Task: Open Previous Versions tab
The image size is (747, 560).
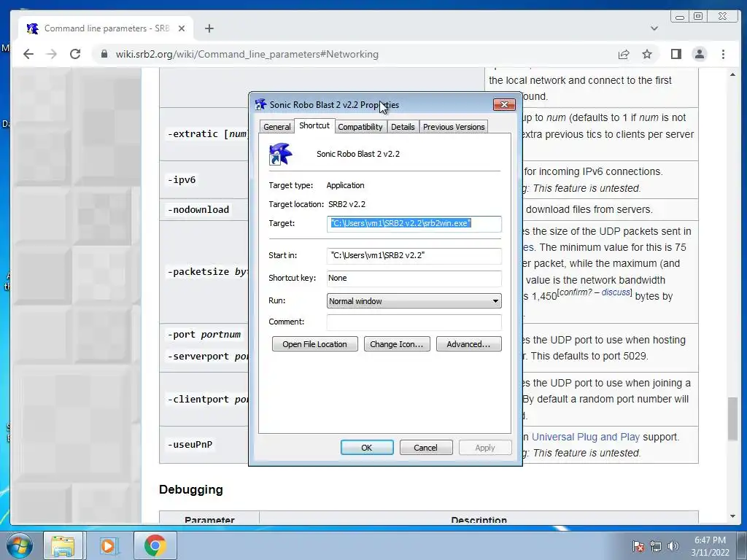Action: [x=454, y=127]
